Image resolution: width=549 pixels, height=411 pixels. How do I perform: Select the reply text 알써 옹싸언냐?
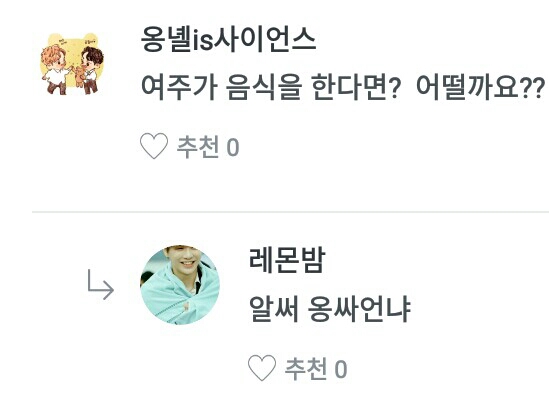pos(329,309)
